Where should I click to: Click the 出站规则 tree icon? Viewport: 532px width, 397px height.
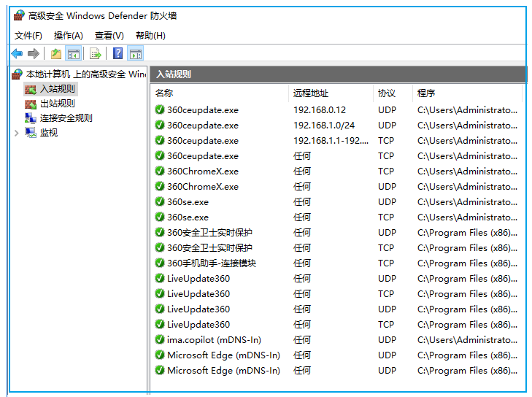click(30, 104)
